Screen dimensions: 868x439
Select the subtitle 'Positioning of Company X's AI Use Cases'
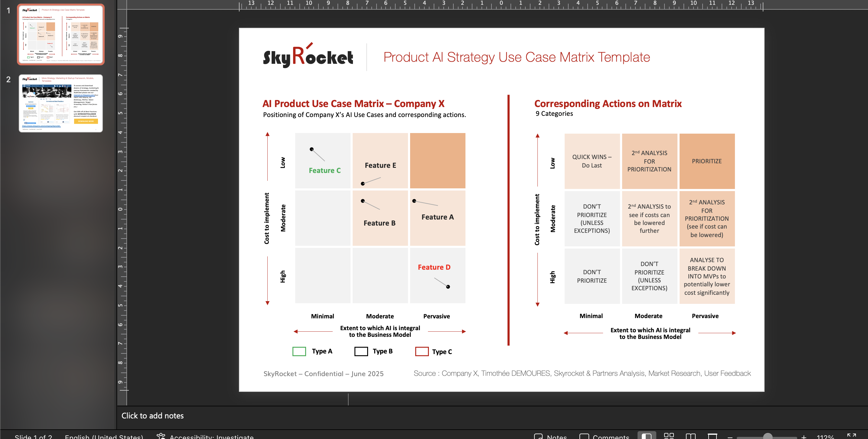tap(364, 115)
